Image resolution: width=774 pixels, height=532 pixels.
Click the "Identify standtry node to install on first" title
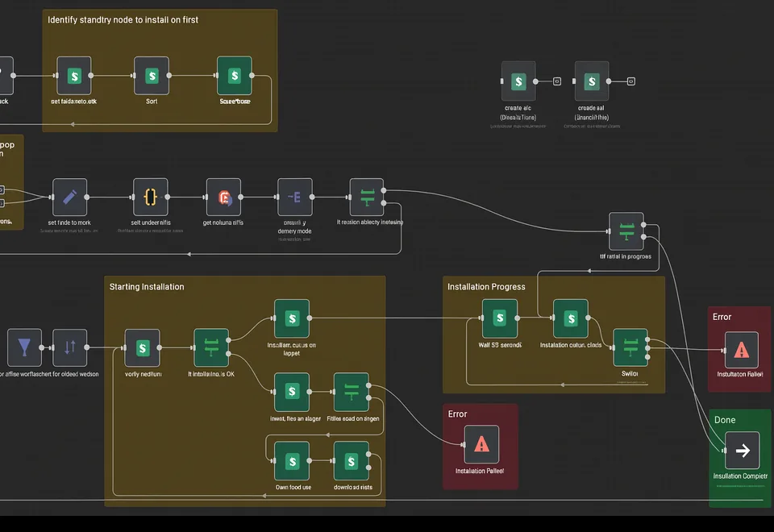click(123, 19)
